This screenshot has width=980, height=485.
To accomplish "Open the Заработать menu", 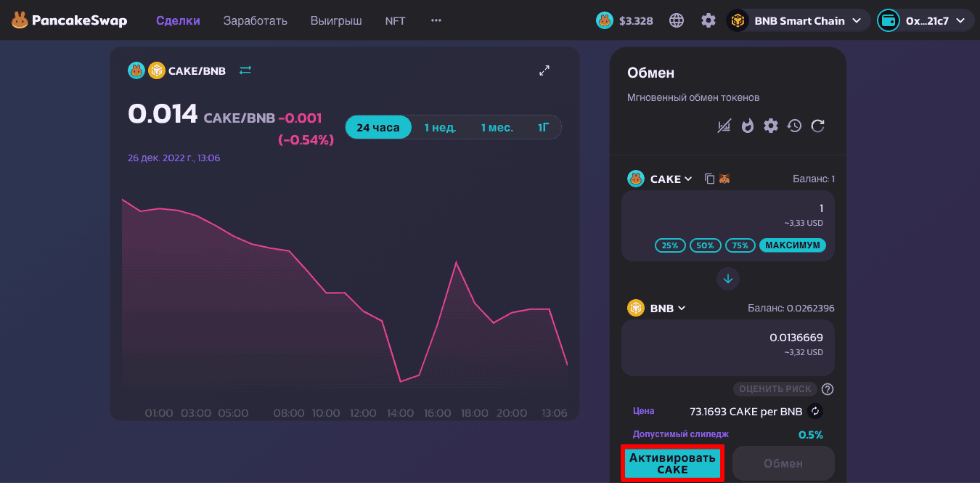I will pos(255,20).
